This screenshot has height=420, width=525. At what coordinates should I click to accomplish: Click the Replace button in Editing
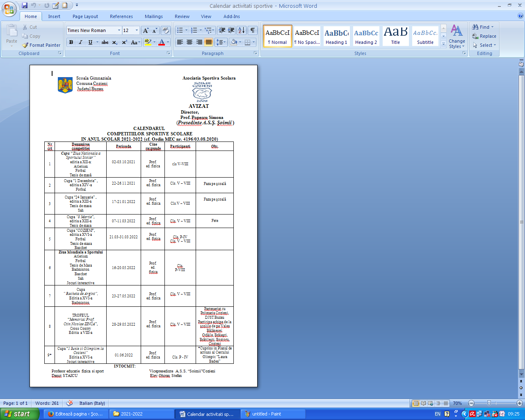(x=484, y=36)
